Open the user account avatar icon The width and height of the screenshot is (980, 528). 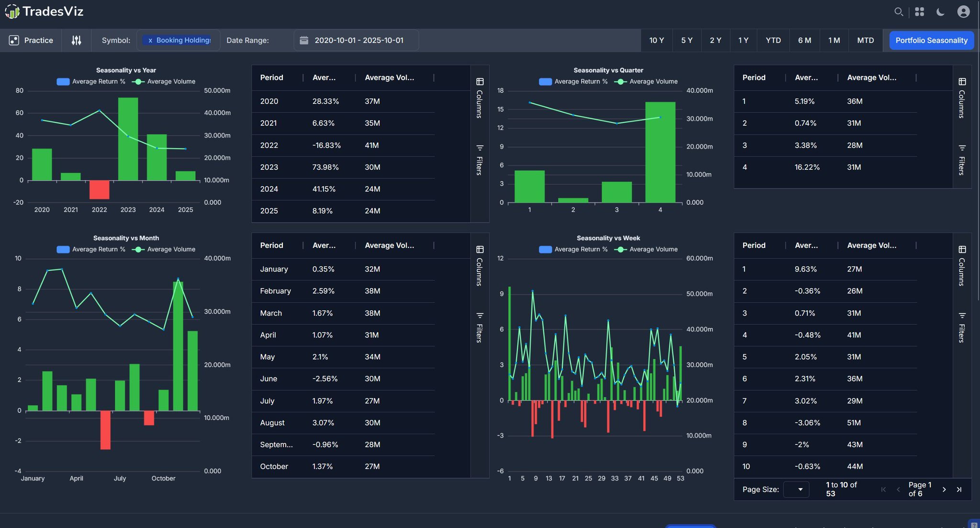coord(963,11)
